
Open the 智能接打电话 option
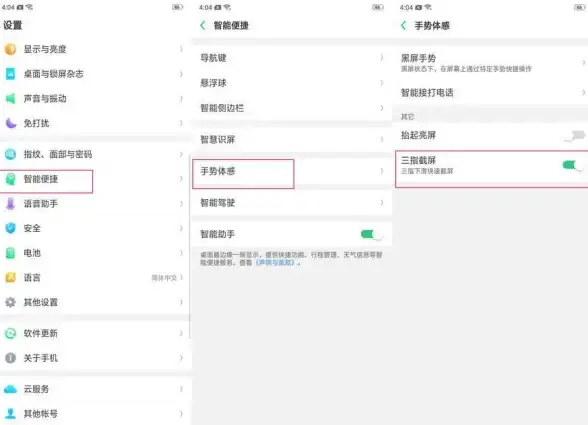tap(491, 92)
